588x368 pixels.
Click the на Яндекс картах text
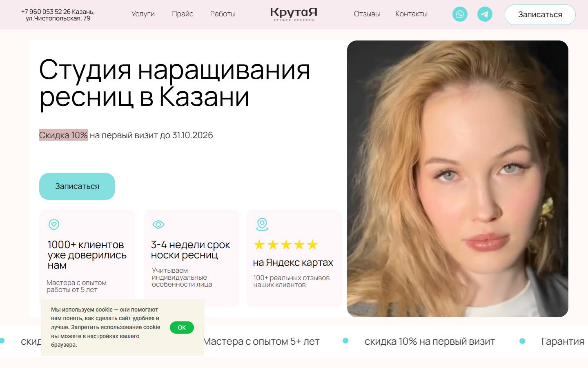click(x=293, y=263)
